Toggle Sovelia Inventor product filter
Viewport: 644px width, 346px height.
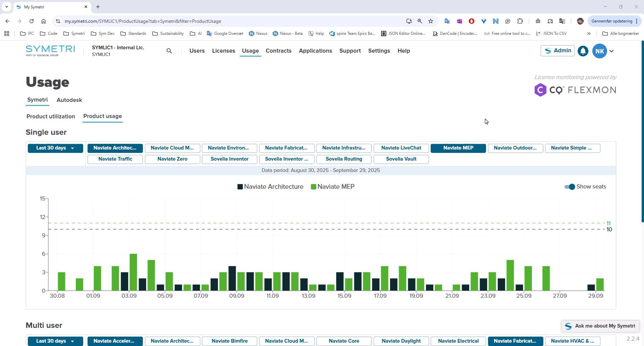coord(229,159)
